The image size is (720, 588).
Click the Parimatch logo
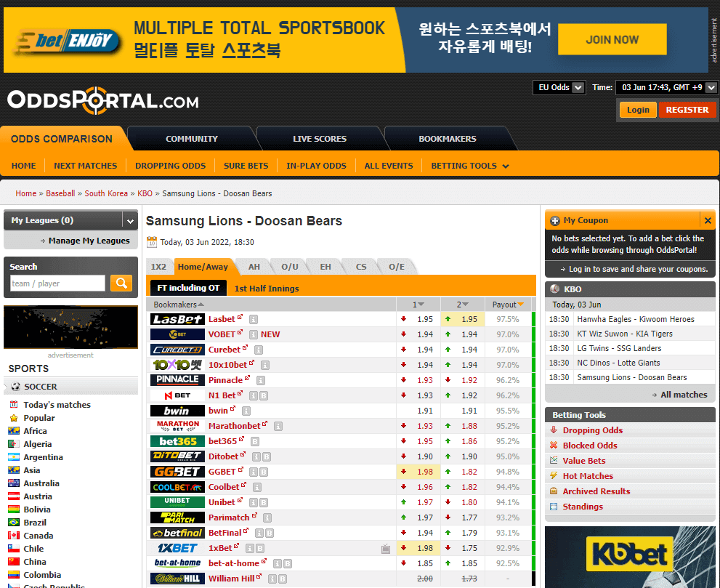(177, 517)
